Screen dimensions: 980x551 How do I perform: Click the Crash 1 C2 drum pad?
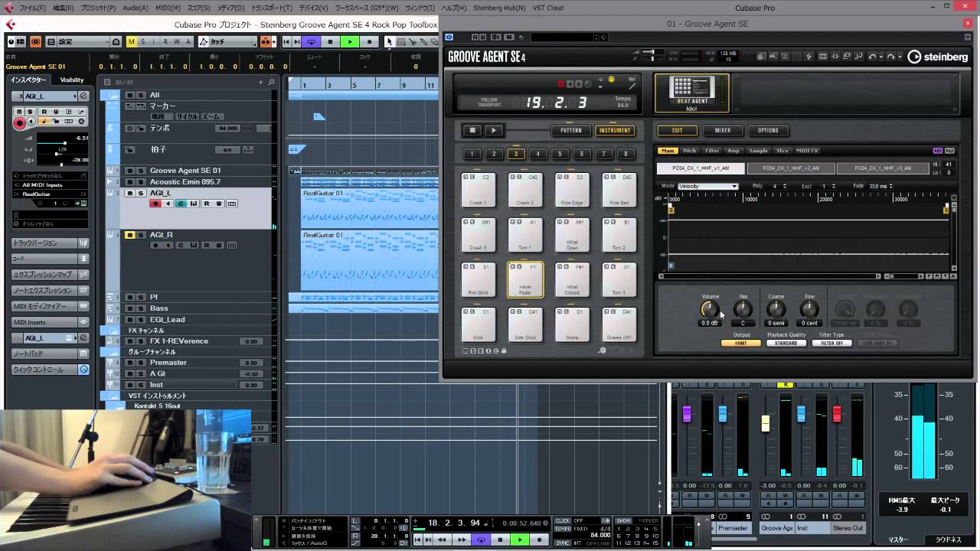pos(479,190)
